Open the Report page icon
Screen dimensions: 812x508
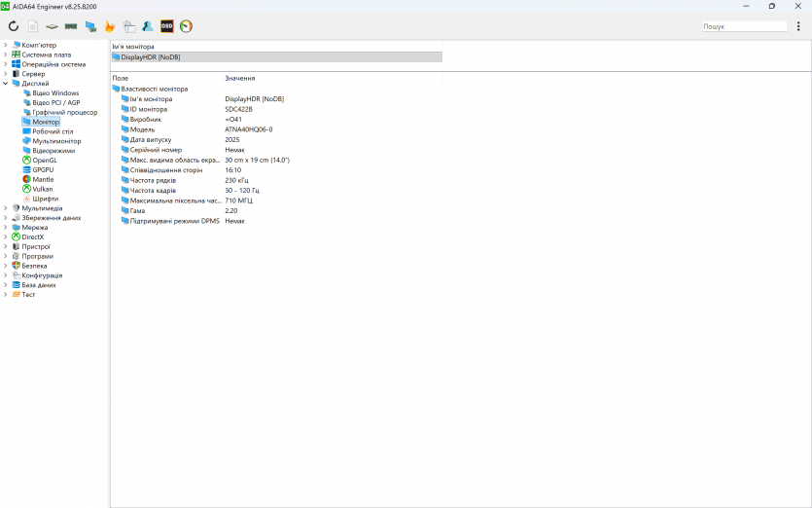(x=33, y=26)
